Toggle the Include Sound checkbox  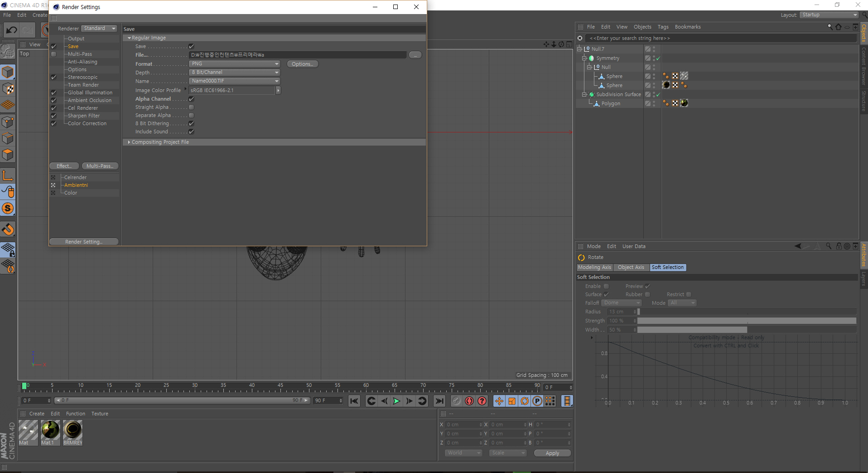point(191,132)
